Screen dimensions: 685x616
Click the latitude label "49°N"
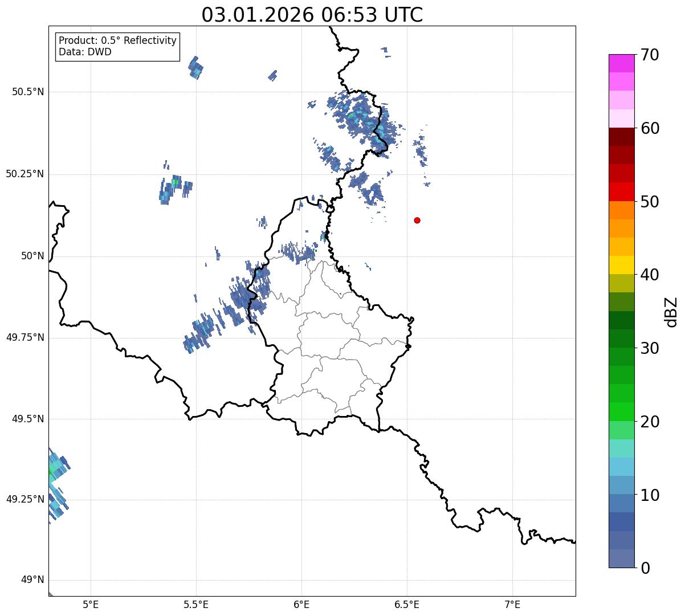pos(32,580)
